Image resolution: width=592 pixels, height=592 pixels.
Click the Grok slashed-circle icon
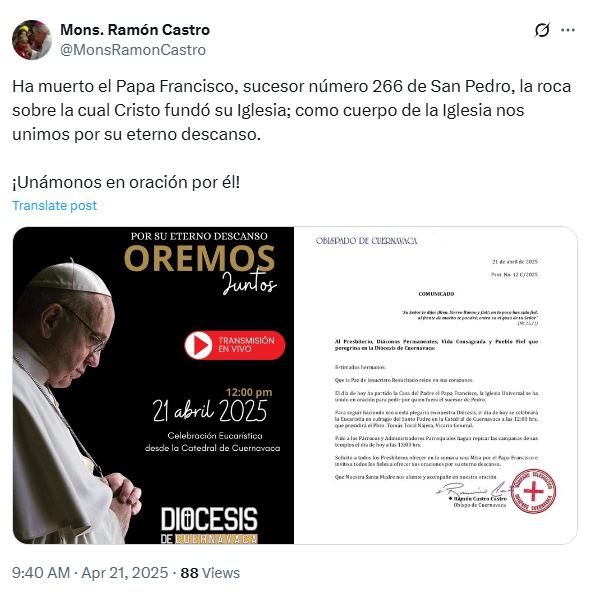(542, 30)
